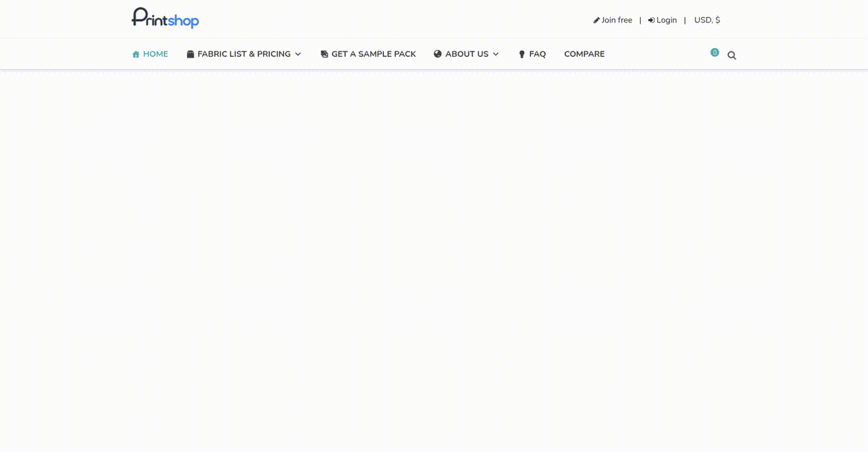This screenshot has height=452, width=868.
Task: Open search with the magnifier icon
Action: coord(732,56)
